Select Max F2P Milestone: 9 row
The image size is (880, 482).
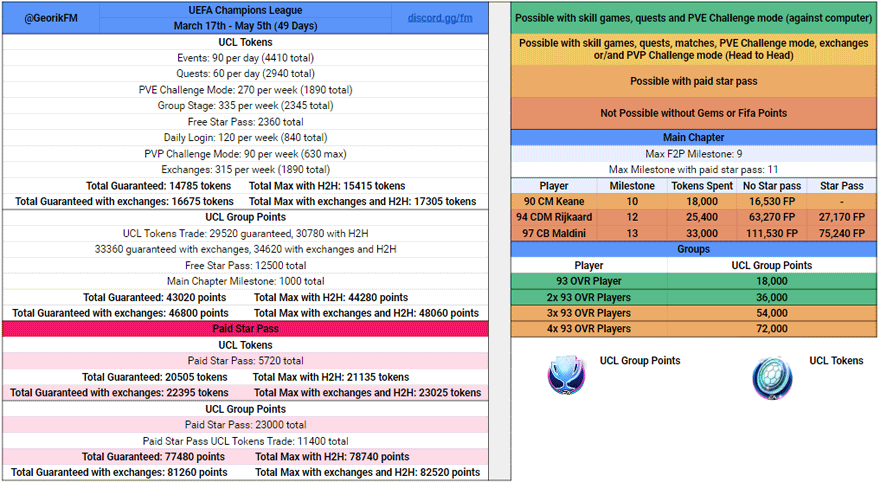point(694,154)
